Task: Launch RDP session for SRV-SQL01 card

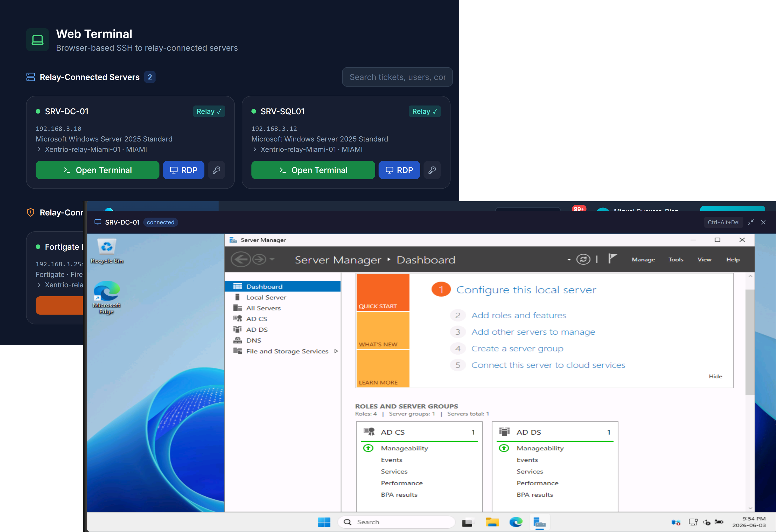Action: 399,170
